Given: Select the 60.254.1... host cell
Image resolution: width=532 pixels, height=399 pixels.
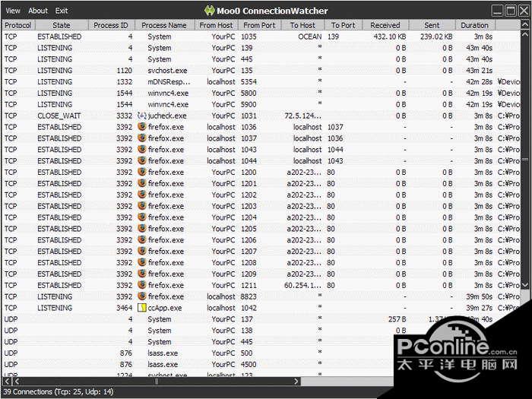Looking at the screenshot, I should (x=302, y=285).
